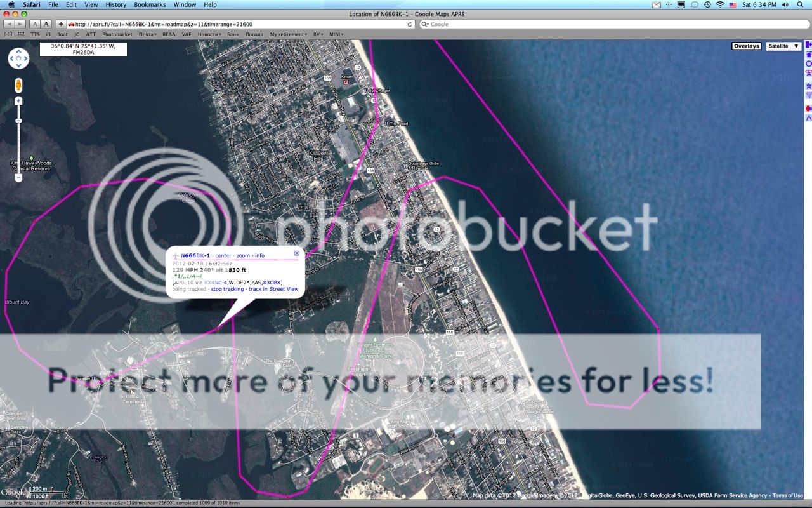This screenshot has width=812, height=508.
Task: Open Terms of Use link on map
Action: [787, 496]
